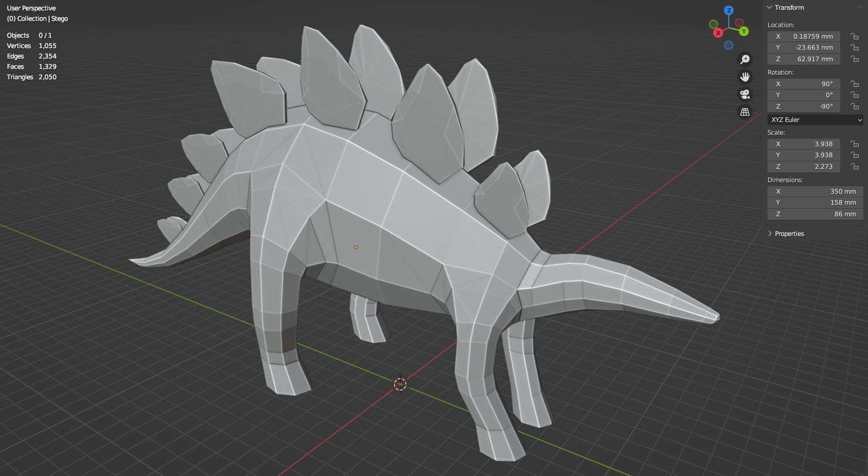The height and width of the screenshot is (476, 868).
Task: Lock the Location Z value
Action: 855,59
